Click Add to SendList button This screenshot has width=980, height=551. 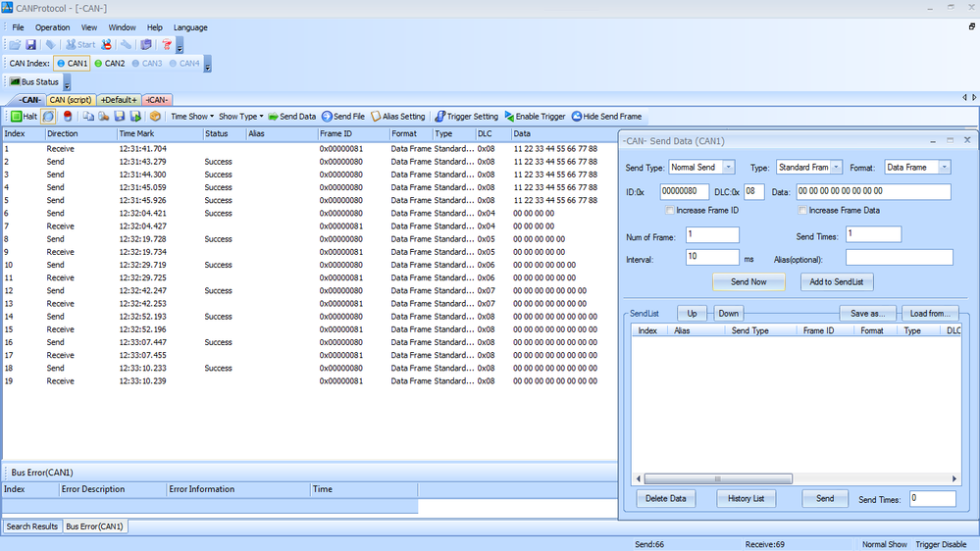click(x=836, y=281)
